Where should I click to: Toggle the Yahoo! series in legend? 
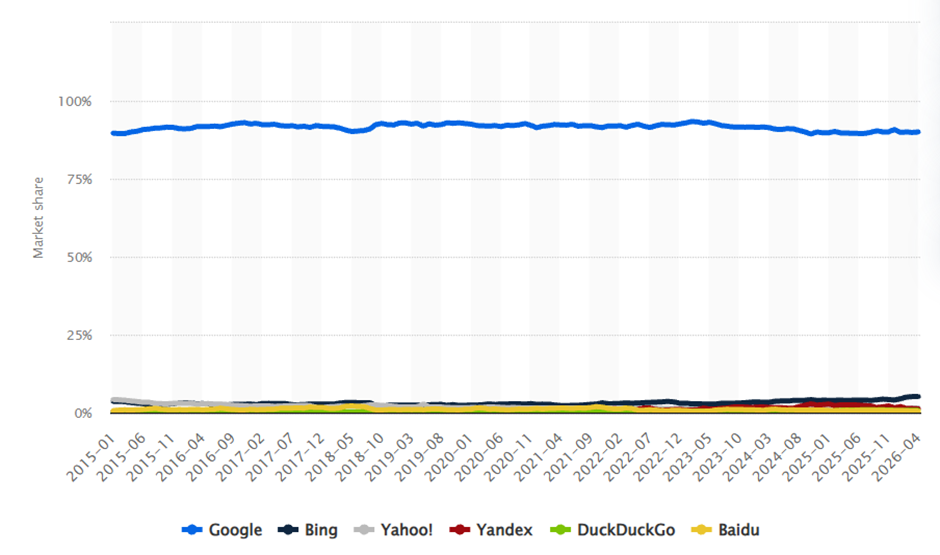(x=393, y=530)
